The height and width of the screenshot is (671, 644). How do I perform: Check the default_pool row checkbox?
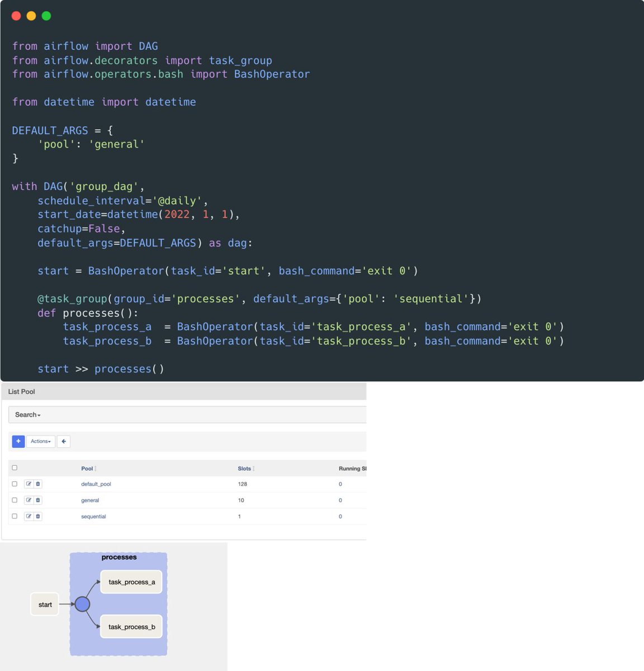click(x=15, y=484)
